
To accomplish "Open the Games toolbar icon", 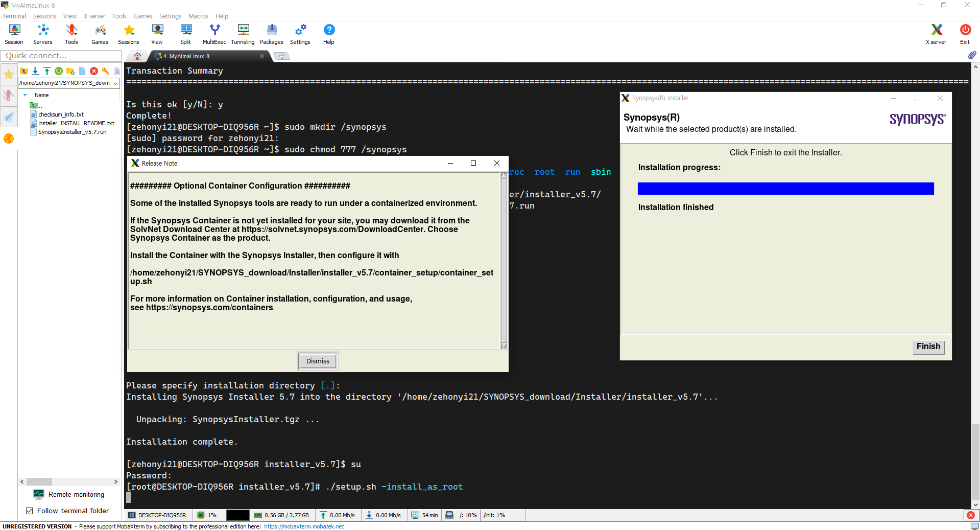I will tap(100, 34).
